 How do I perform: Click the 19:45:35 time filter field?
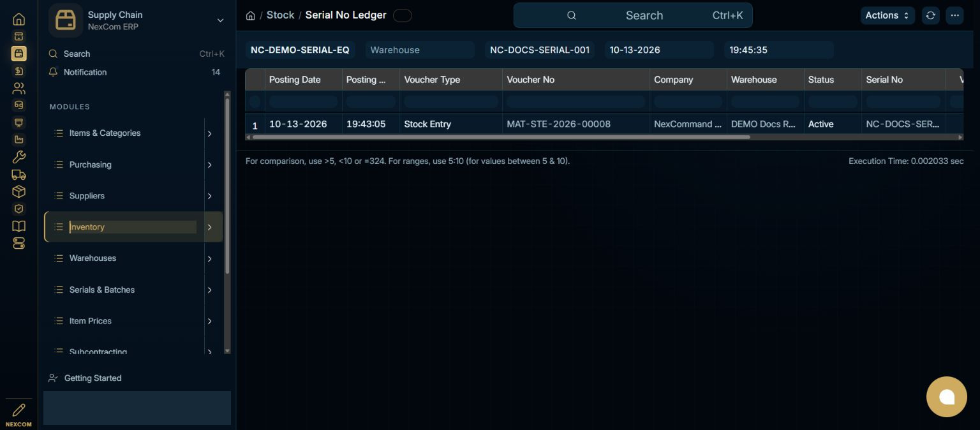coord(779,50)
